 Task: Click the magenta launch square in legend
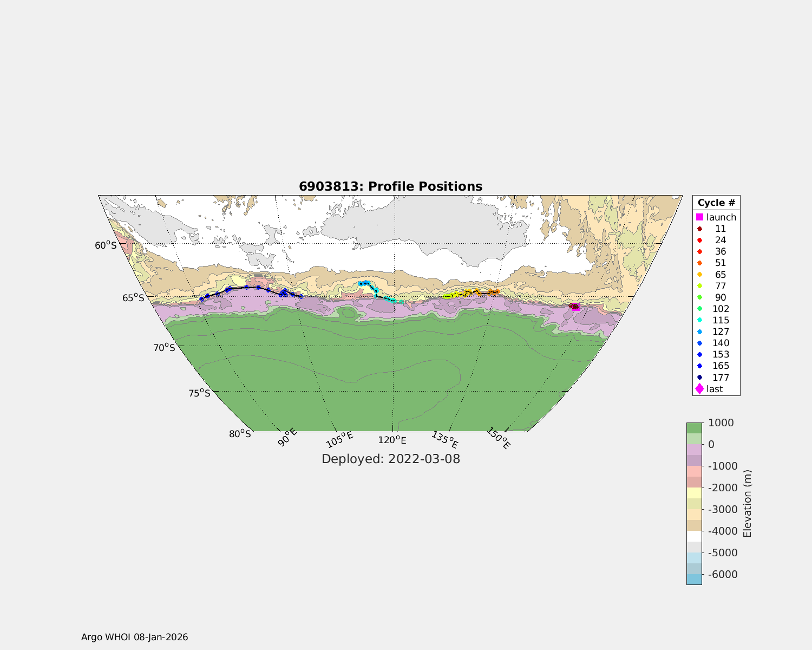pyautogui.click(x=699, y=217)
